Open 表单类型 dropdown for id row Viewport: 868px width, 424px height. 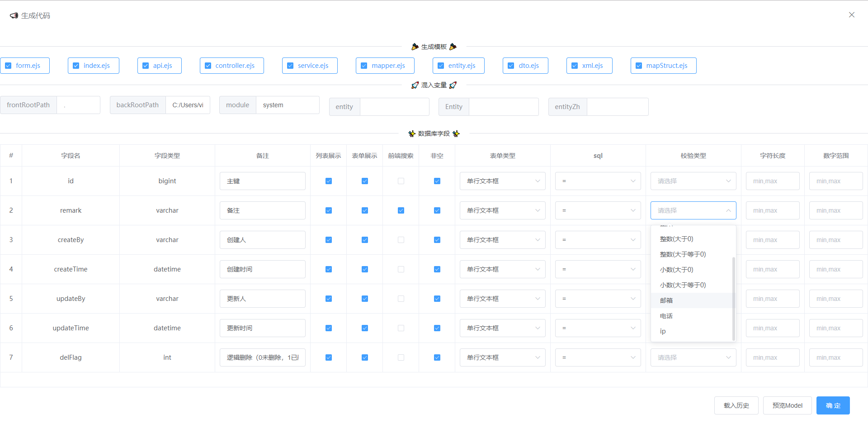click(503, 181)
